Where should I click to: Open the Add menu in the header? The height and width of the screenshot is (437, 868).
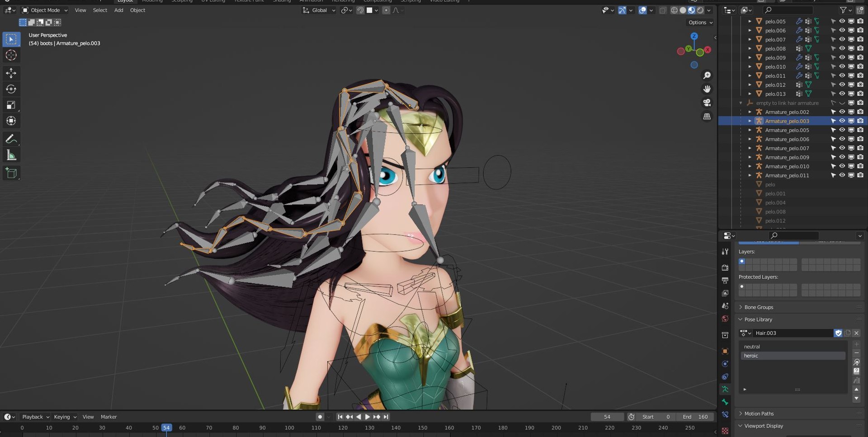tap(118, 10)
